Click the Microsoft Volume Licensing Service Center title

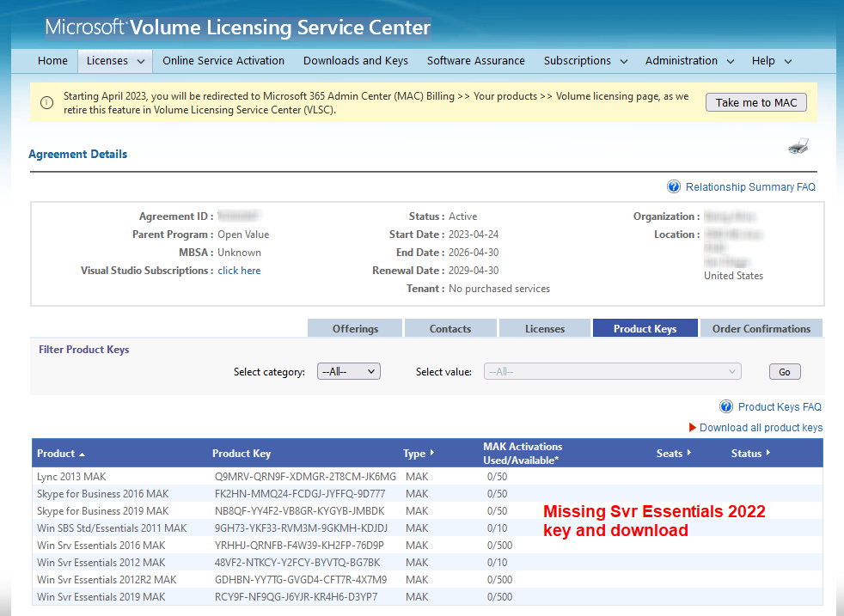pos(238,27)
